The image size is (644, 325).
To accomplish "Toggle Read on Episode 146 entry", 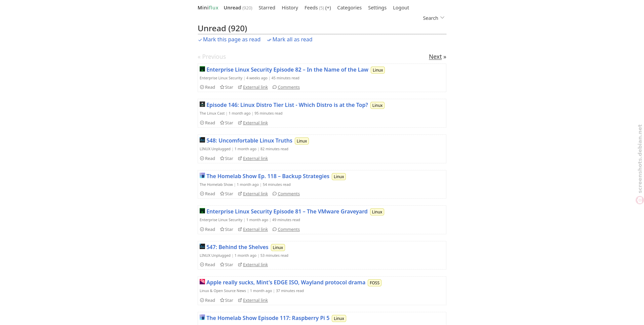I will [x=207, y=123].
